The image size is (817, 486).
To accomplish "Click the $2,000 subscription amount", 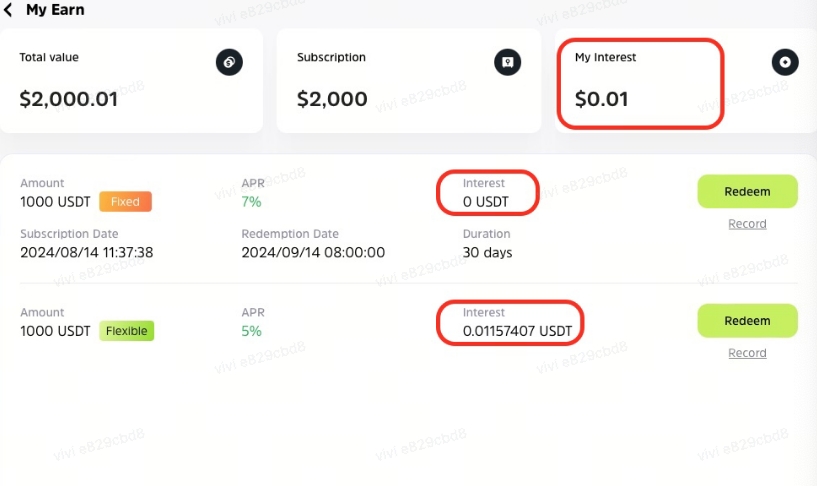I will [332, 99].
